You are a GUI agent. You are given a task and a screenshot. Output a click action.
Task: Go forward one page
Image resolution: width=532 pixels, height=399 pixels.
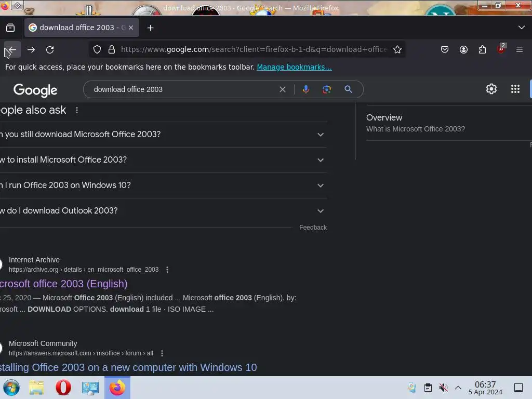pyautogui.click(x=31, y=49)
